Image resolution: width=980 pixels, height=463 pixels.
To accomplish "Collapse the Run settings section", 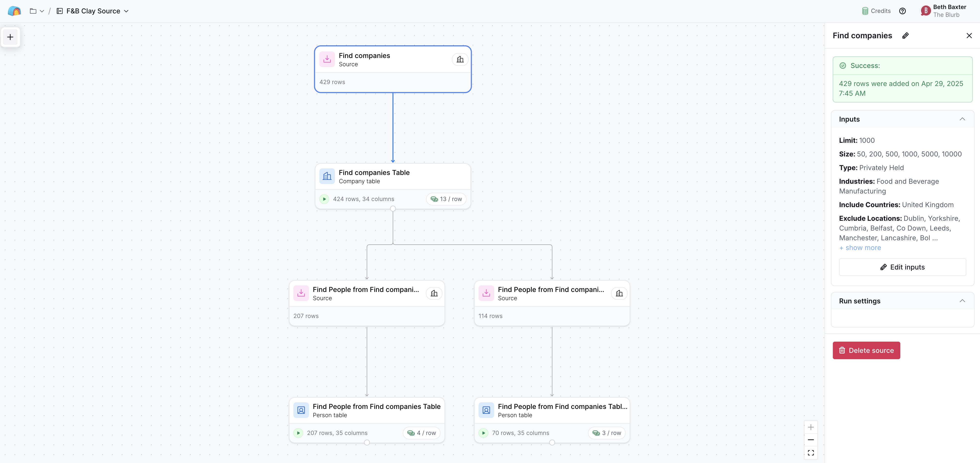I will click(962, 301).
